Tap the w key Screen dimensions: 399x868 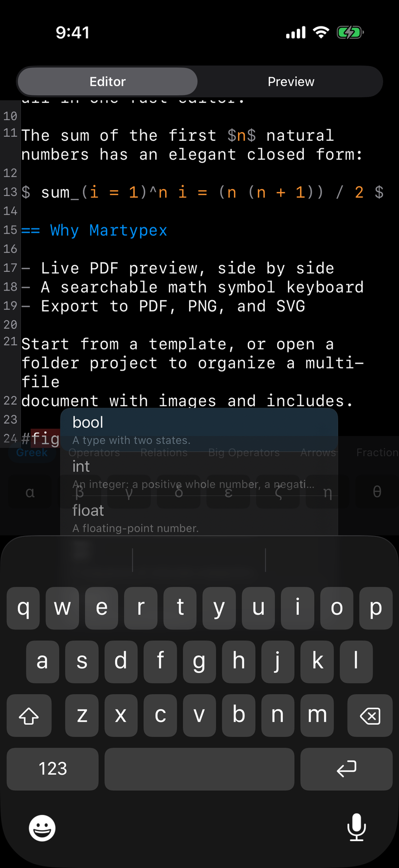point(62,608)
